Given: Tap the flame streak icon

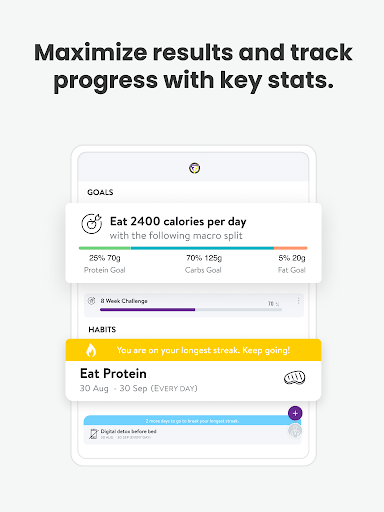Looking at the screenshot, I should (91, 350).
